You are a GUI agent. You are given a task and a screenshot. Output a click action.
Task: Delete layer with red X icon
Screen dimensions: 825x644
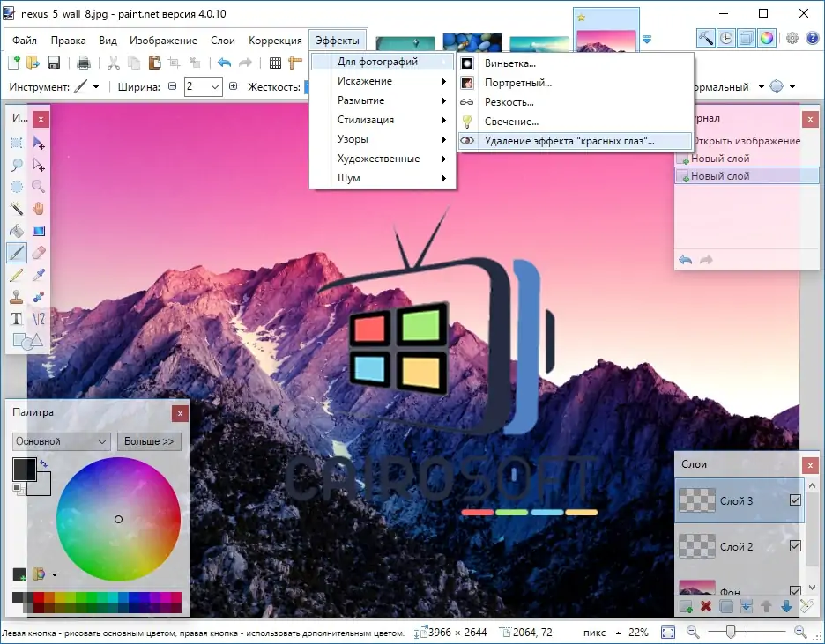[x=706, y=607]
